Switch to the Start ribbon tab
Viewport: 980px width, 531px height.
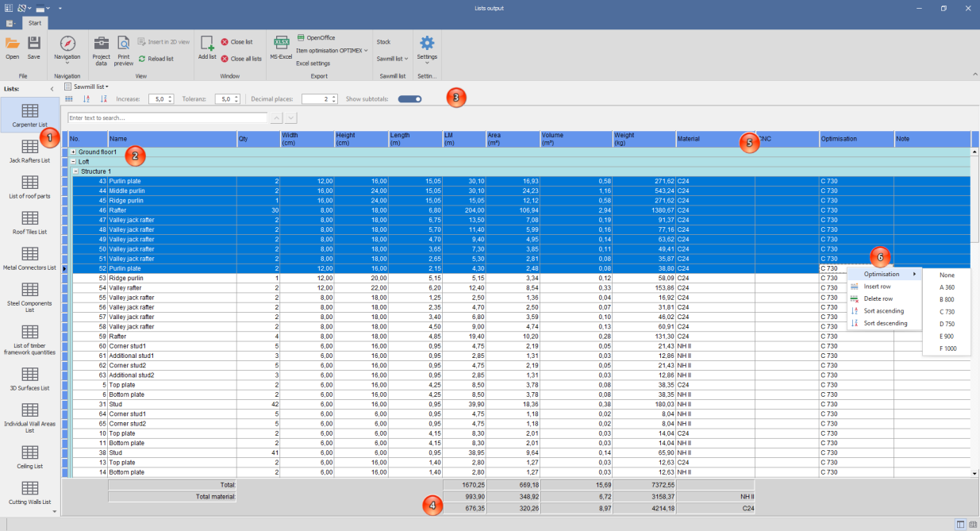coord(35,23)
